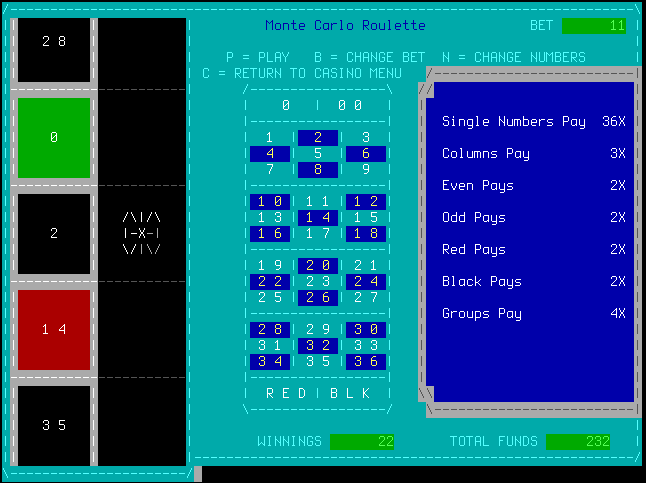Toggle highlighted number 10 on the board

(270, 202)
